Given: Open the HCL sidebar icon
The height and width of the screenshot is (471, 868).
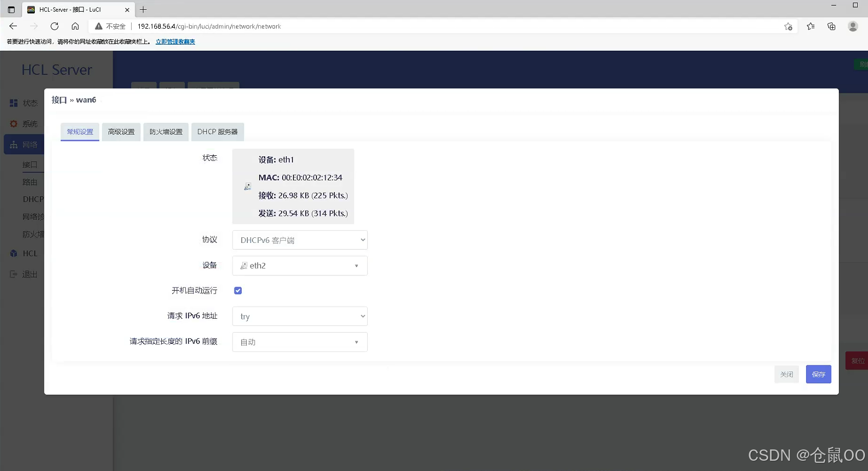Looking at the screenshot, I should click(x=13, y=253).
